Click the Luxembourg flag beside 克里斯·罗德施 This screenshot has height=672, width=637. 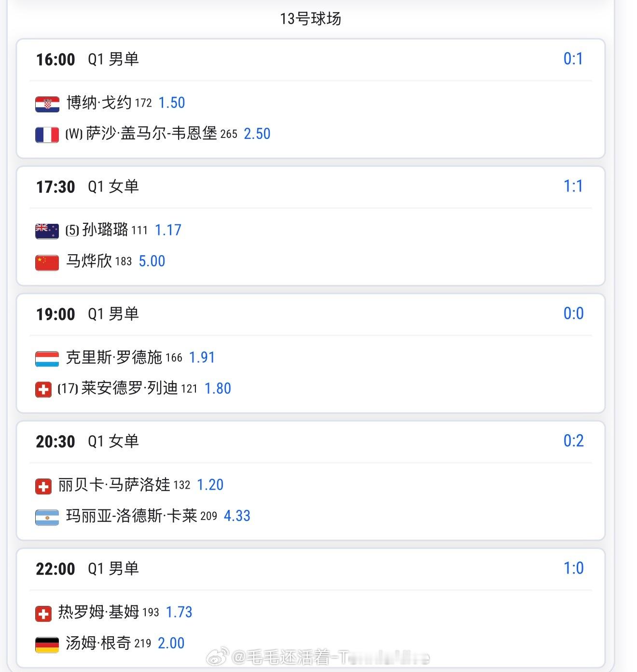click(x=47, y=358)
